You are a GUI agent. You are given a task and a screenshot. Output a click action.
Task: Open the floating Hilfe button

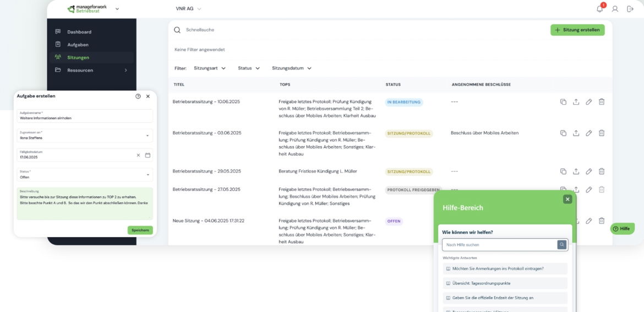point(622,229)
